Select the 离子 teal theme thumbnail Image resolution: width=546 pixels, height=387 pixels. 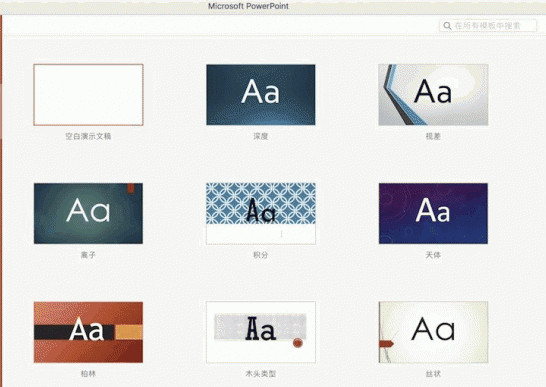coord(88,214)
